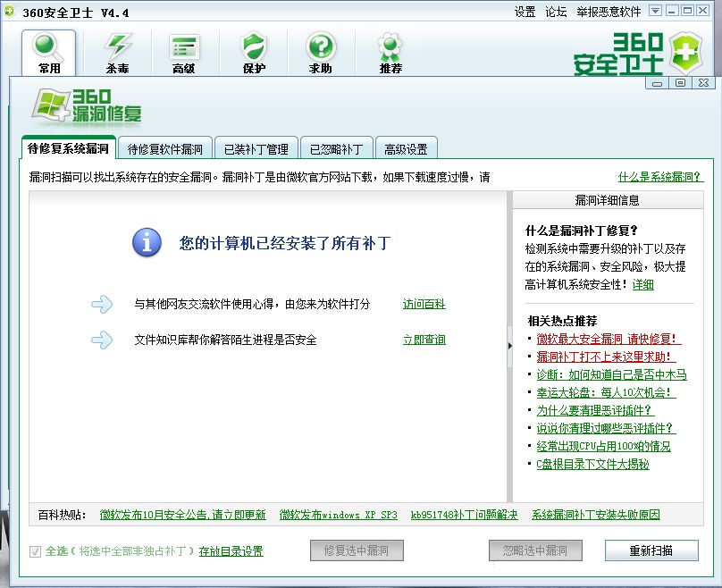Viewport: 722px width, 588px height.
Task: Open 经常出现CPU占用100%的情况 link
Action: tap(604, 446)
